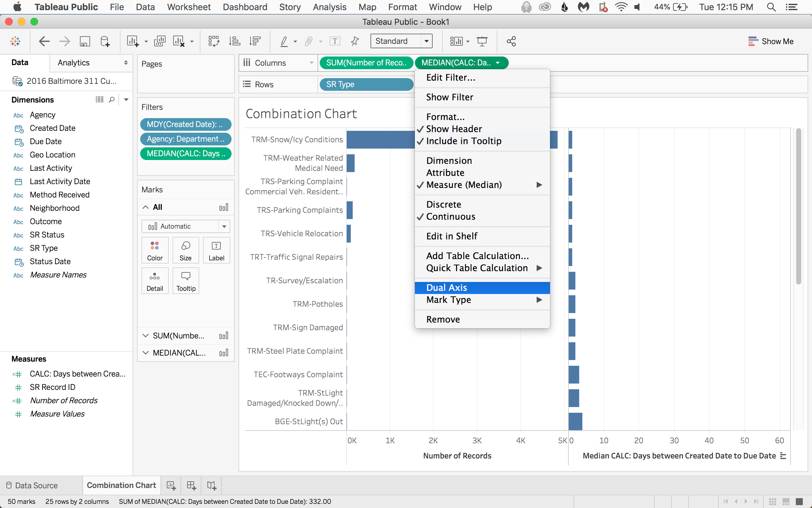Click the Spotlight search icon
This screenshot has height=508, width=812.
[x=771, y=7]
